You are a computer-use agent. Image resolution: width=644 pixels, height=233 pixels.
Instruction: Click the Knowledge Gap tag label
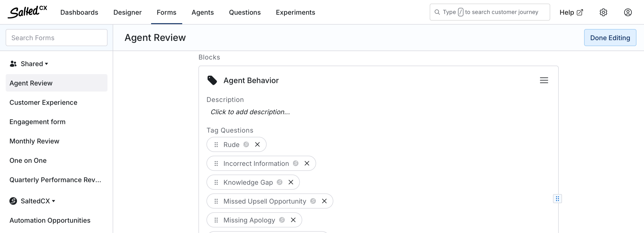pos(248,182)
